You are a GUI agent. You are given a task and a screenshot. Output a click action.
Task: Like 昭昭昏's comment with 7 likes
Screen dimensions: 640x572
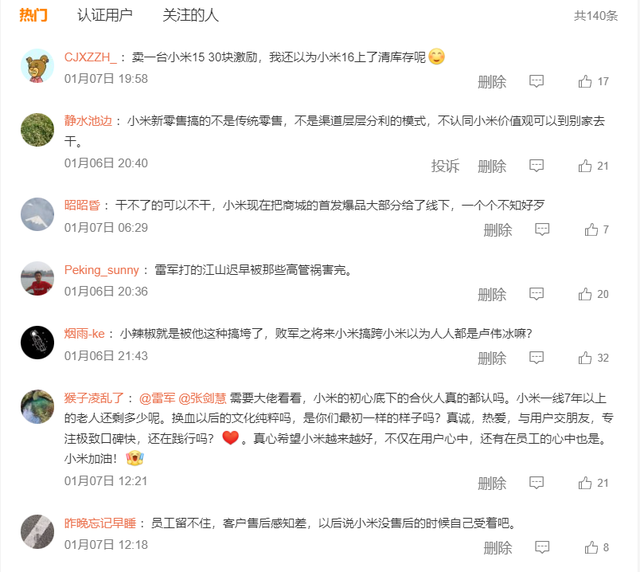[591, 229]
